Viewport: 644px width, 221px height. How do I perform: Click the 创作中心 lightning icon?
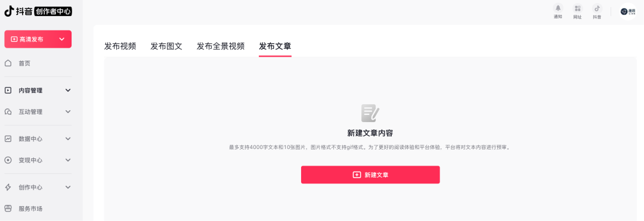tap(8, 187)
